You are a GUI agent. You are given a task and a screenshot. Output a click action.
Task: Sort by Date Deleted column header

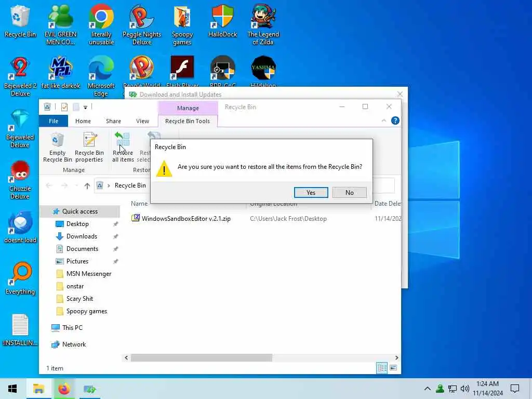[x=387, y=204]
